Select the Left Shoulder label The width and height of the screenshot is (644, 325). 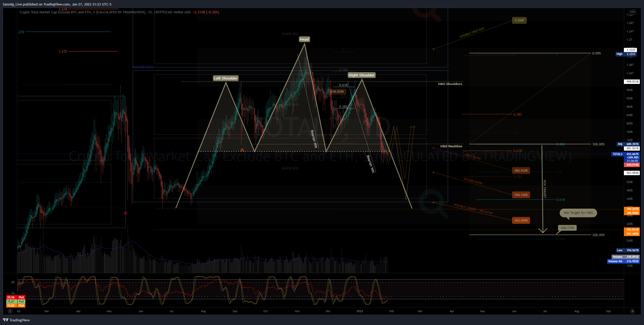point(226,78)
